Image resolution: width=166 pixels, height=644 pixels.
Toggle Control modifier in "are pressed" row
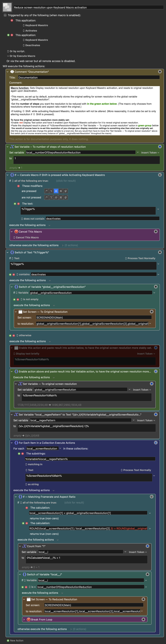tap(47, 191)
